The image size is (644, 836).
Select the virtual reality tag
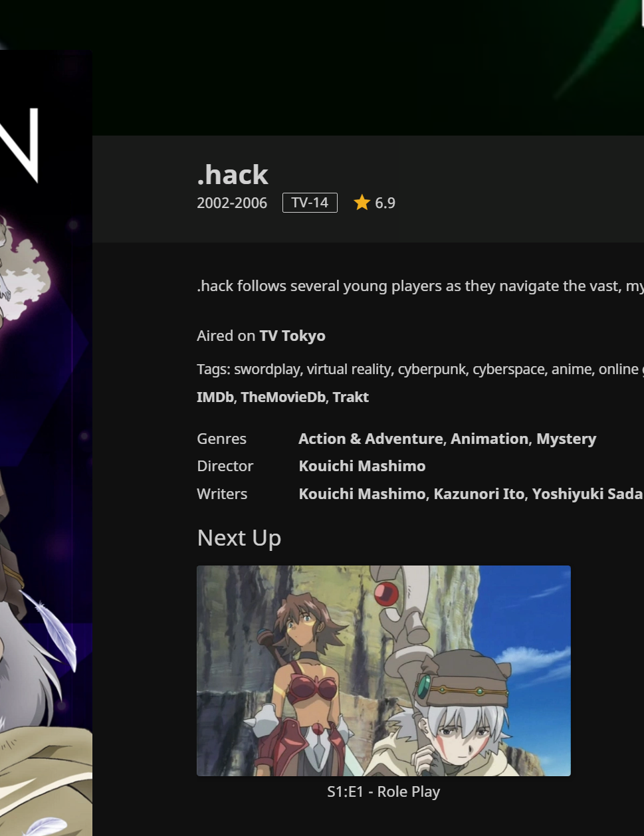[348, 369]
